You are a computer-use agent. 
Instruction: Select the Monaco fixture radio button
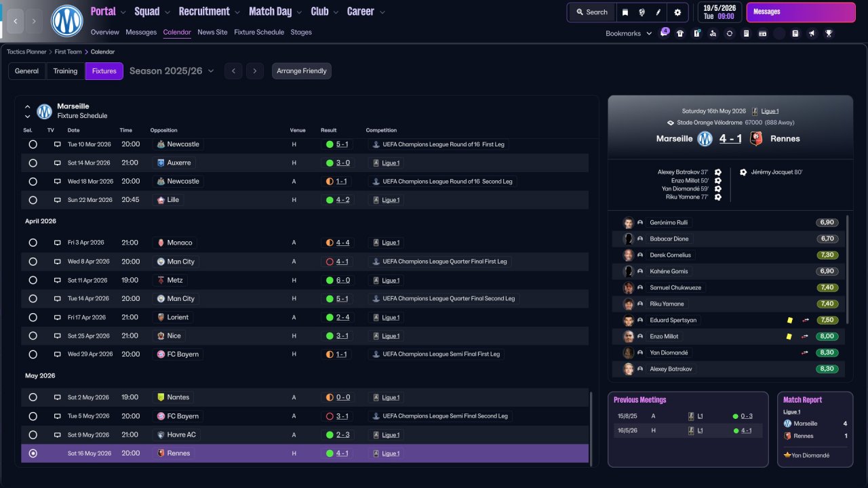click(x=33, y=243)
